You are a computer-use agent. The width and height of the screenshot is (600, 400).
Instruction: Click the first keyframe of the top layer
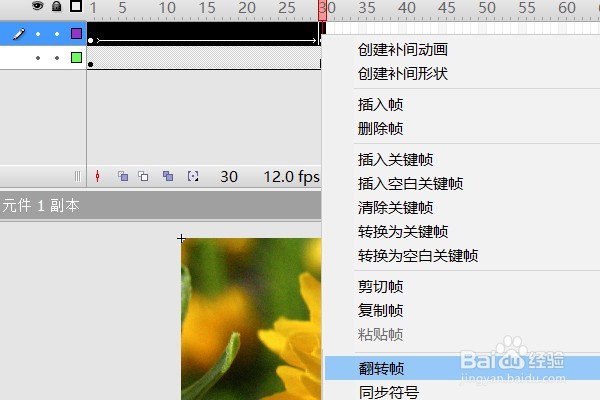[x=91, y=40]
